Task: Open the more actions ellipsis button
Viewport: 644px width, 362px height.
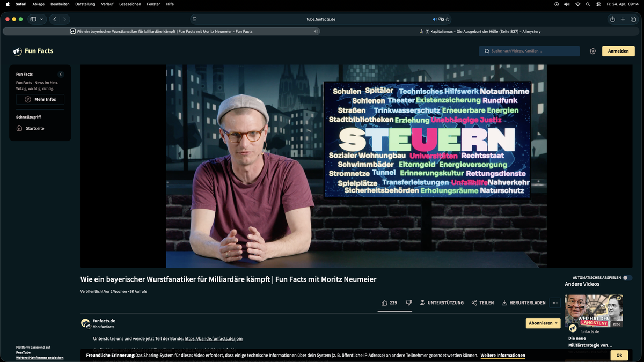Action: click(555, 302)
